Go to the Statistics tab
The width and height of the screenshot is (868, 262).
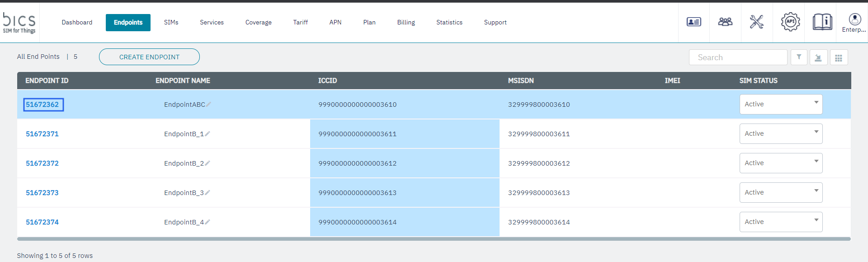pos(449,22)
